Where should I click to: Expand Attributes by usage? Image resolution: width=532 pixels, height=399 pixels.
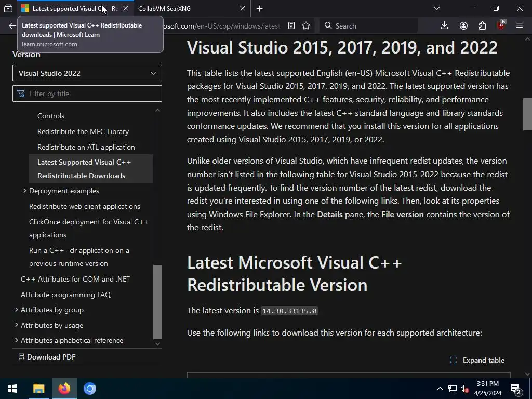pos(16,325)
